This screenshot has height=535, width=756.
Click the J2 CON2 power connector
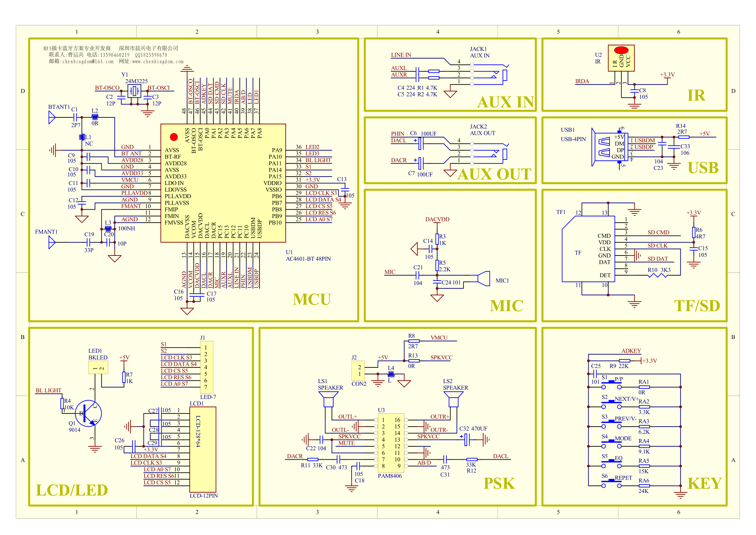point(358,371)
